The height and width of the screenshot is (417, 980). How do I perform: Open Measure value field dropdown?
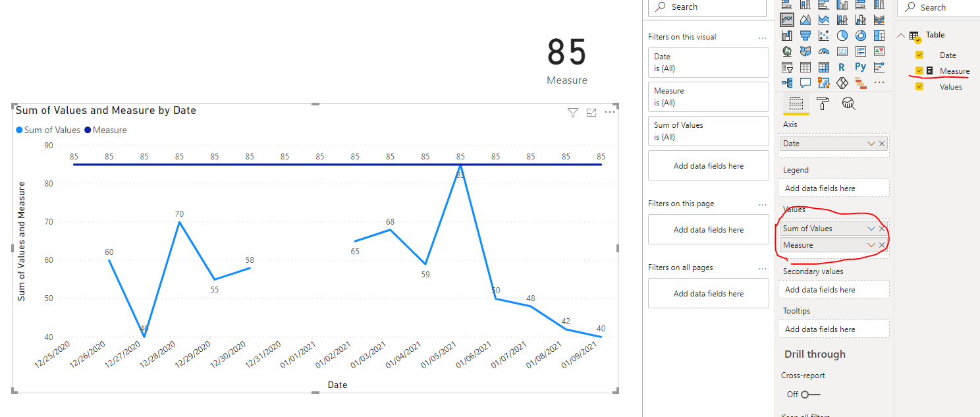[x=871, y=245]
